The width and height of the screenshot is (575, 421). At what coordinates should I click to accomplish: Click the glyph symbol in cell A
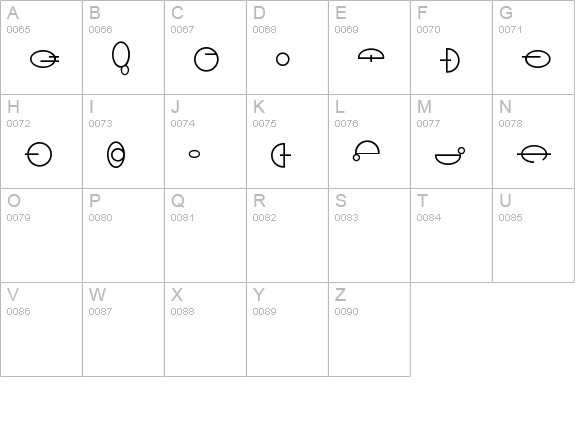click(45, 59)
